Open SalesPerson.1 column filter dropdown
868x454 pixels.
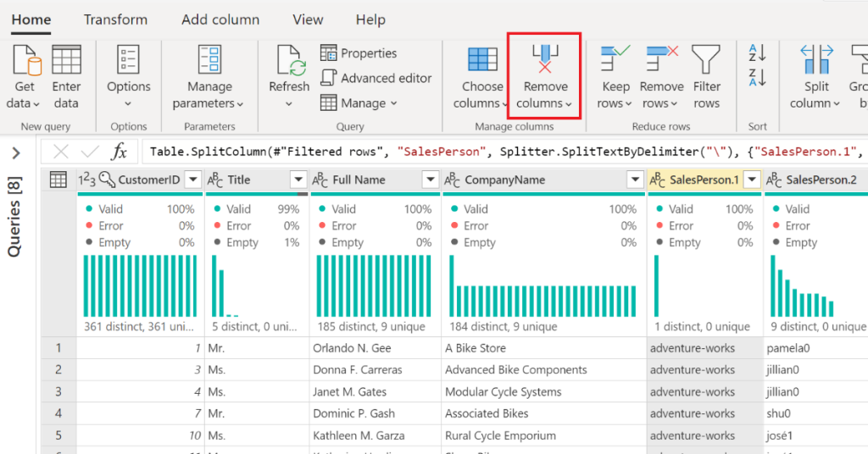click(752, 180)
